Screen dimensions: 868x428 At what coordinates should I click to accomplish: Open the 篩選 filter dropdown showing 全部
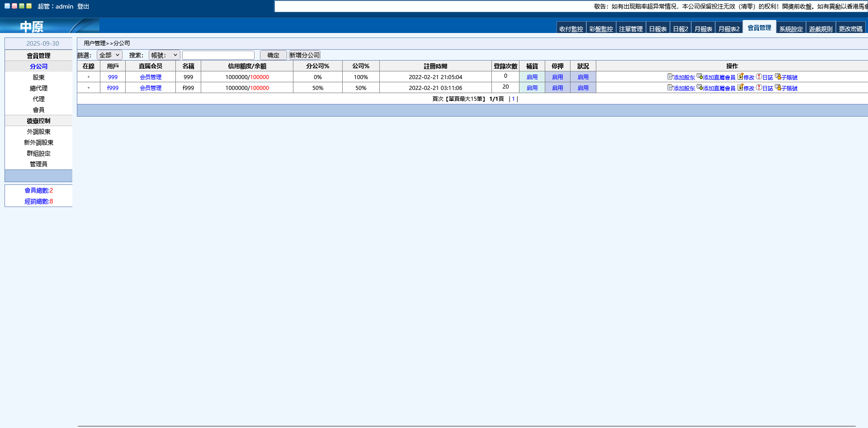pyautogui.click(x=109, y=55)
